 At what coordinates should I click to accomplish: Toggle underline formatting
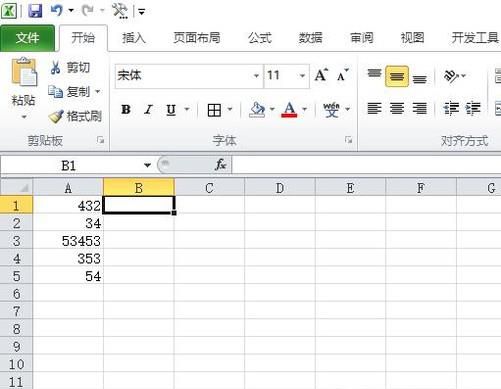[x=171, y=109]
